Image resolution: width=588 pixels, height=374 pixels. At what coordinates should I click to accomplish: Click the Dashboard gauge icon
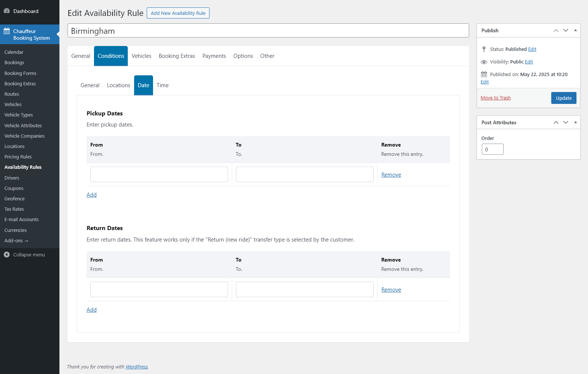[x=7, y=11]
